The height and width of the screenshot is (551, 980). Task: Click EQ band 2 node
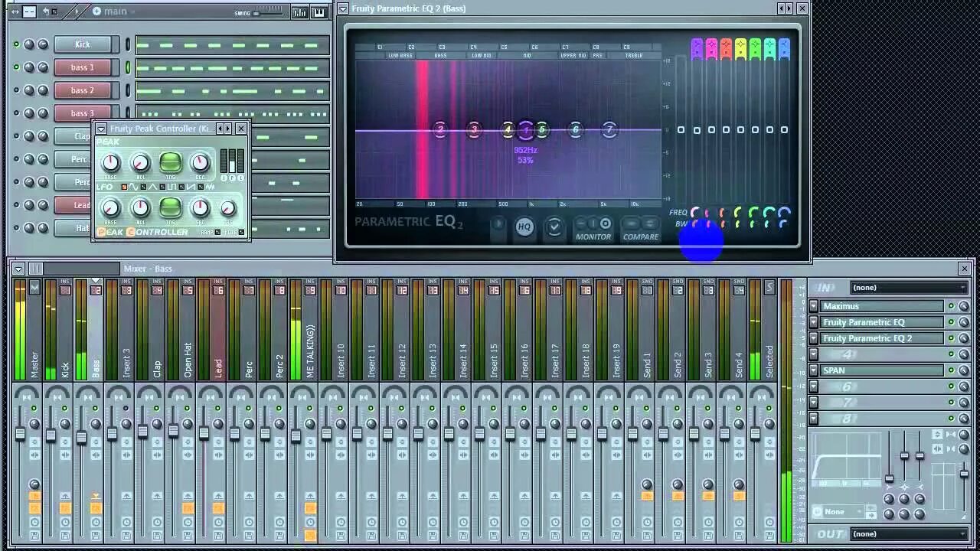point(440,130)
